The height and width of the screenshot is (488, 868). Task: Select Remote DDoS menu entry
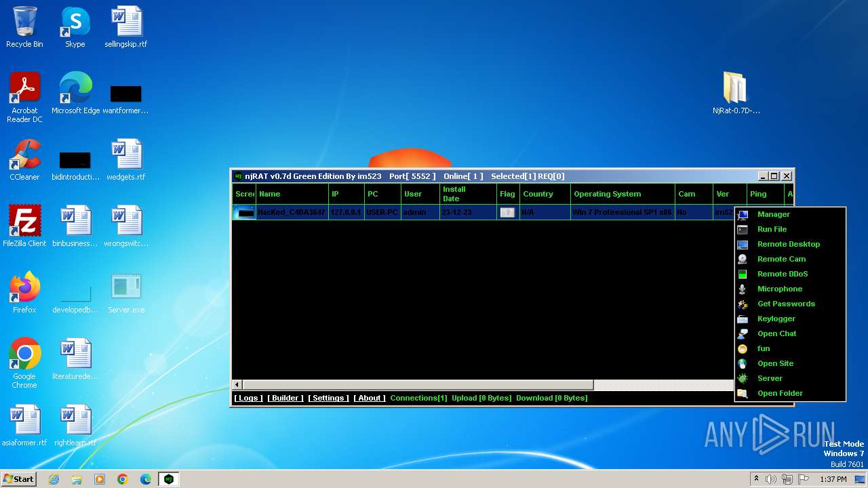791,274
